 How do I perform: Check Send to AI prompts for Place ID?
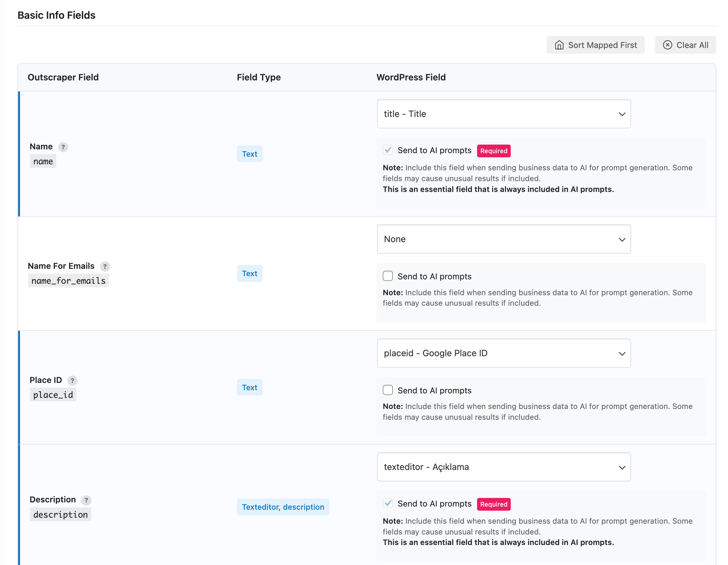pyautogui.click(x=388, y=390)
